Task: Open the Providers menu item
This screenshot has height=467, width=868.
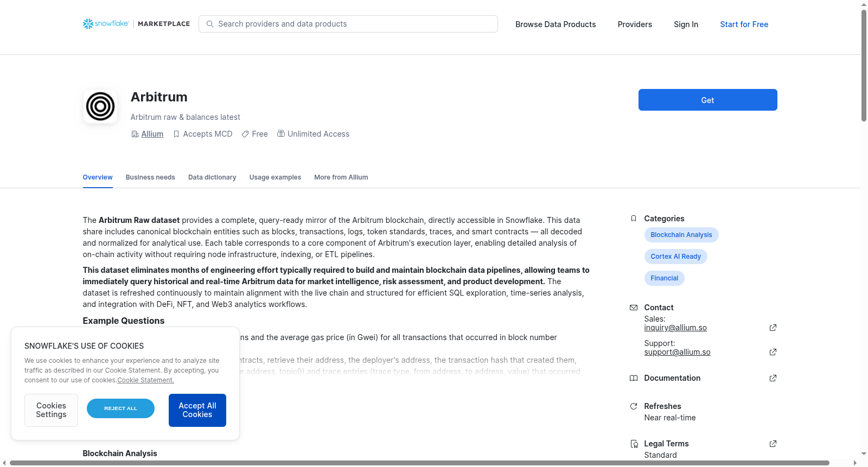Action: [635, 24]
